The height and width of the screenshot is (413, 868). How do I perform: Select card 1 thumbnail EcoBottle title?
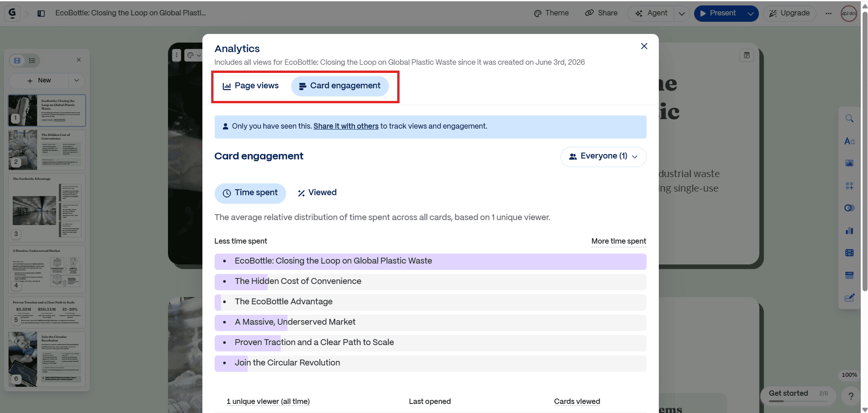(47, 110)
